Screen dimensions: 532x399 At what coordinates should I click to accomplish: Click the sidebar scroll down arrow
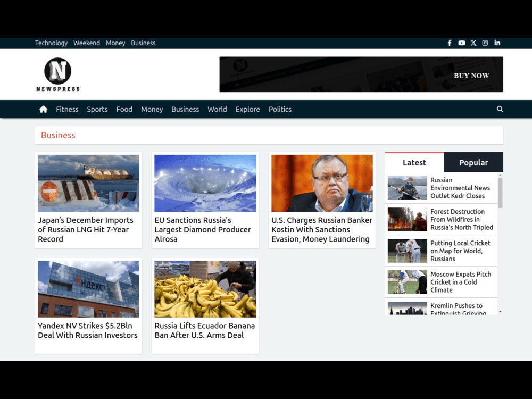tap(500, 311)
